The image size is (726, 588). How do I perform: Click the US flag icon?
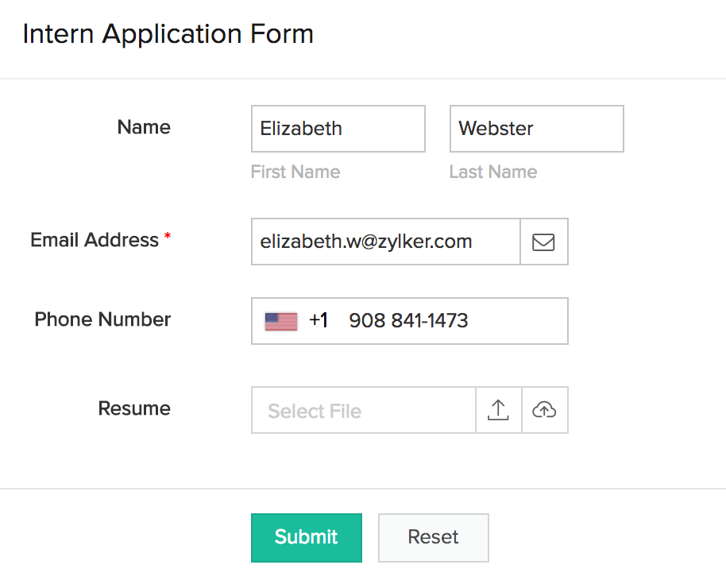tap(281, 321)
